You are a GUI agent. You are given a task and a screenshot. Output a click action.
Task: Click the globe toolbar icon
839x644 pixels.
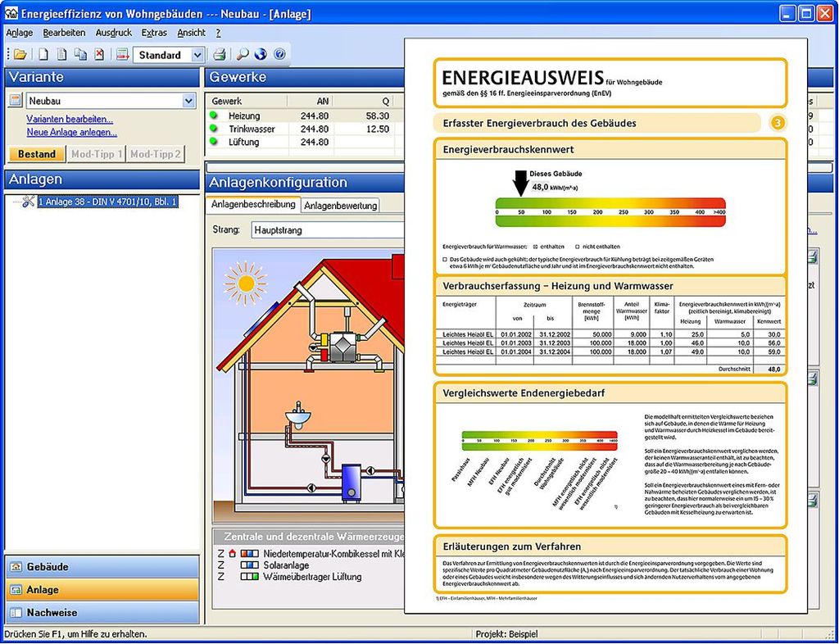pos(261,55)
